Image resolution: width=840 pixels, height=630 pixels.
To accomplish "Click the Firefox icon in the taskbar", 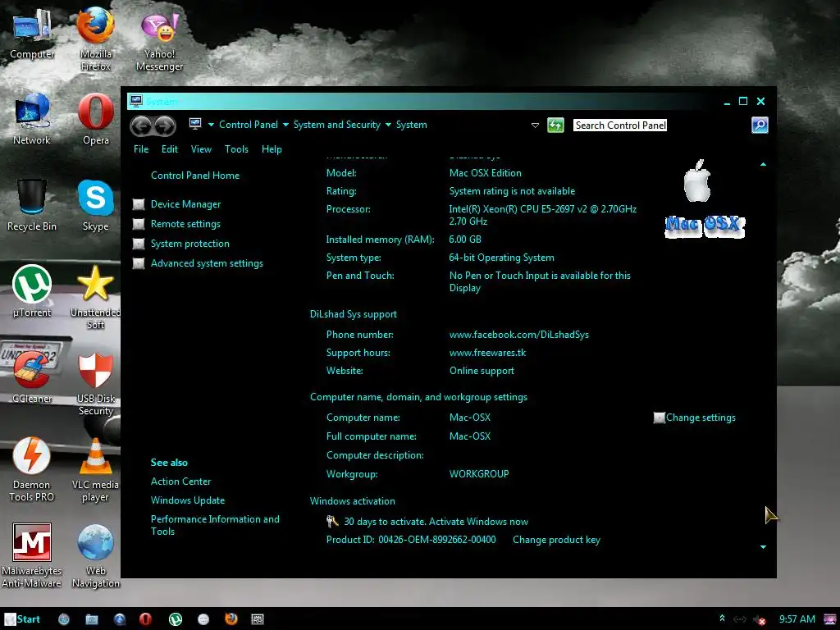I will click(231, 619).
